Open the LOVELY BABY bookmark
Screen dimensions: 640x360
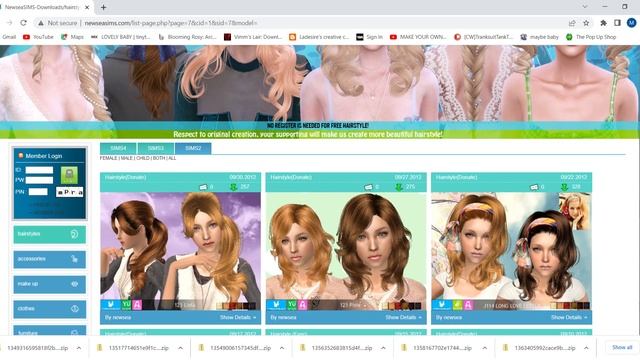click(x=120, y=37)
